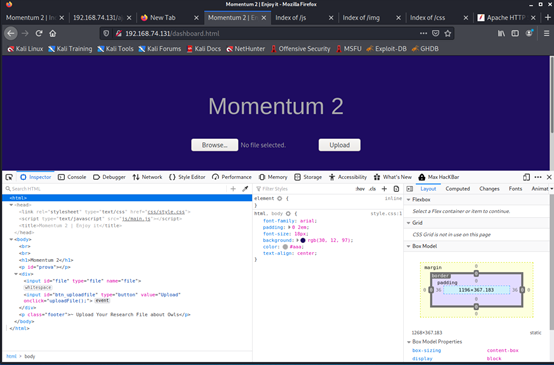Click the Search HTML field

click(x=115, y=189)
